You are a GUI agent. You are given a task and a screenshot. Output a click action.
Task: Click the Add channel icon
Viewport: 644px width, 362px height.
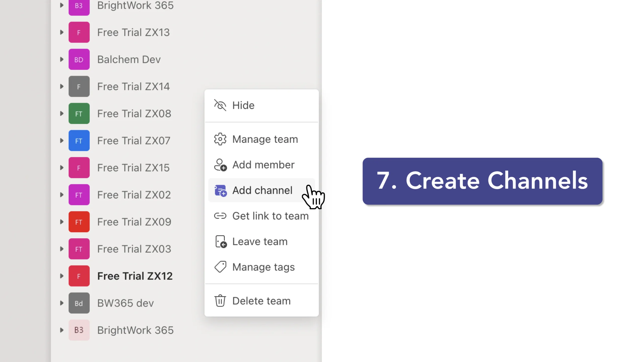220,191
